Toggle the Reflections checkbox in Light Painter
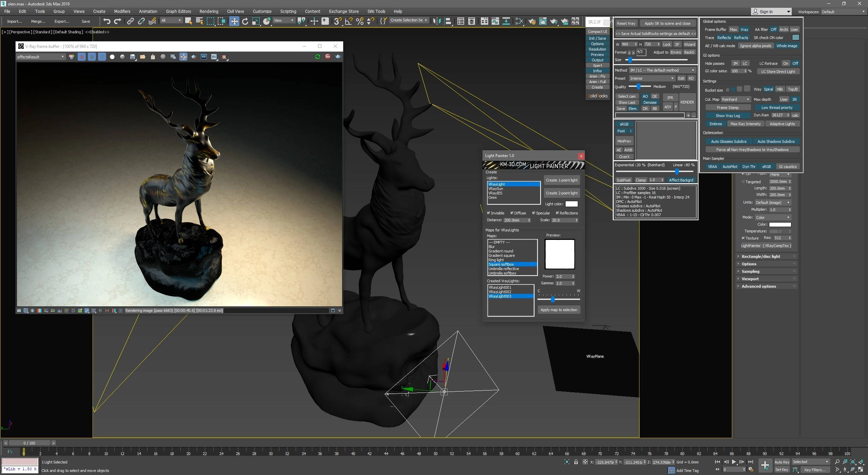The height and width of the screenshot is (475, 868). (557, 213)
